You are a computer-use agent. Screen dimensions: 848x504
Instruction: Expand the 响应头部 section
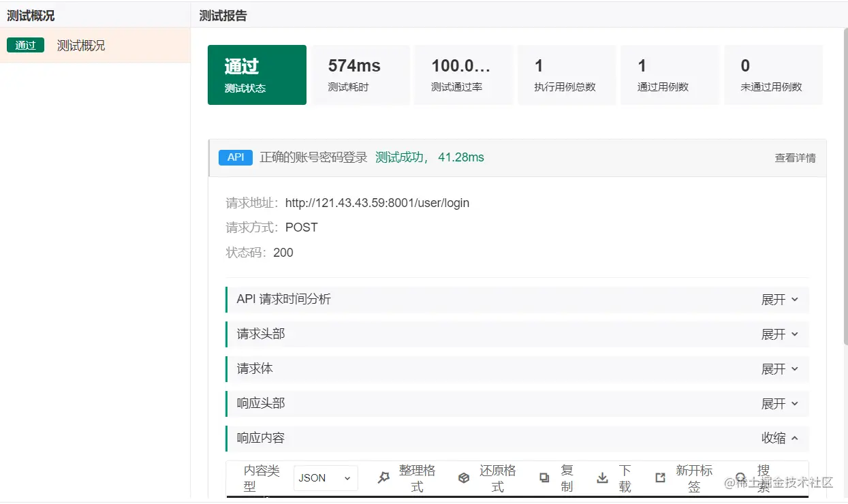point(517,404)
